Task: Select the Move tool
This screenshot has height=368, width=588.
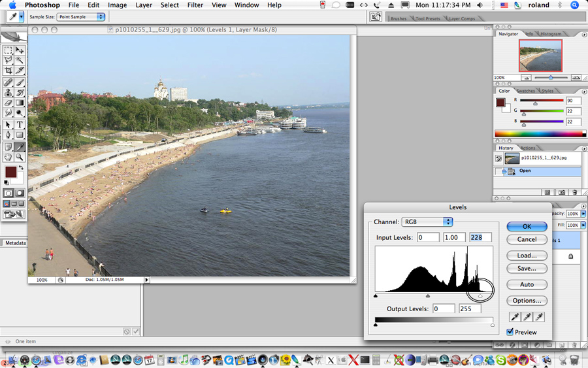Action: (20, 50)
